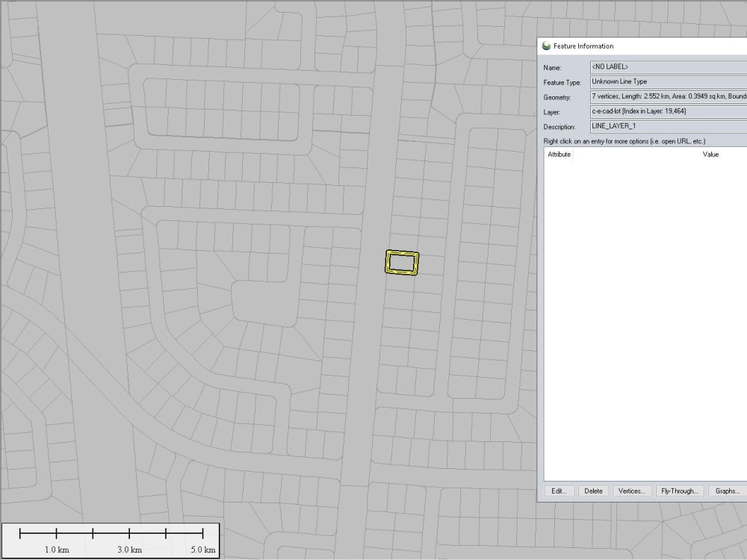
Task: Start a Fly-Through of the feature
Action: [x=680, y=491]
